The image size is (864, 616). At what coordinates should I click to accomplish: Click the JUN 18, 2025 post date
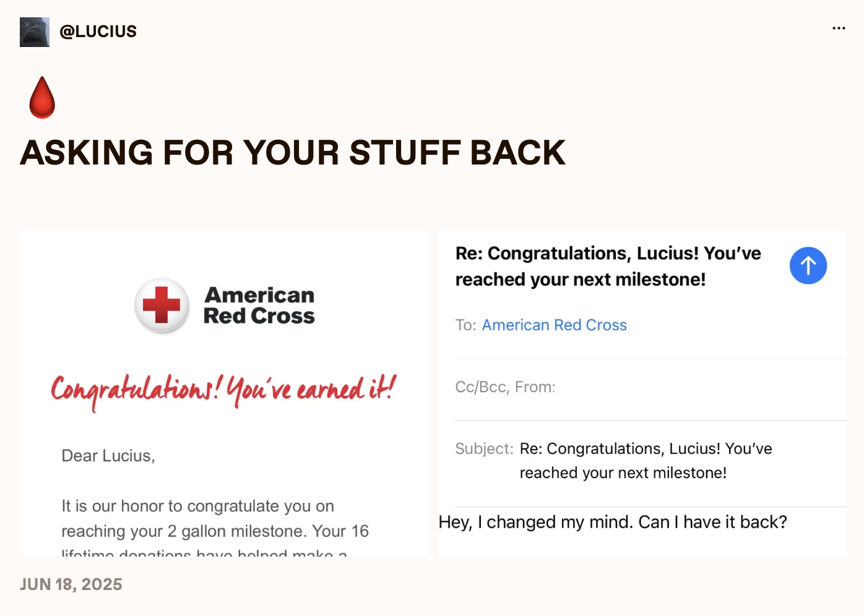point(71,584)
